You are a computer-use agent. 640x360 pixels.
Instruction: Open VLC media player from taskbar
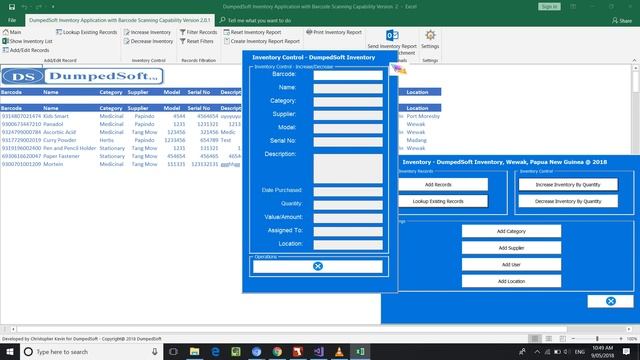coord(339,351)
